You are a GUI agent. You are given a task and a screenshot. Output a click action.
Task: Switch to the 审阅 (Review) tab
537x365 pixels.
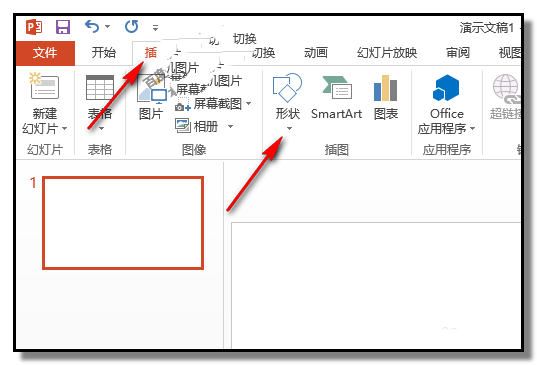[458, 53]
